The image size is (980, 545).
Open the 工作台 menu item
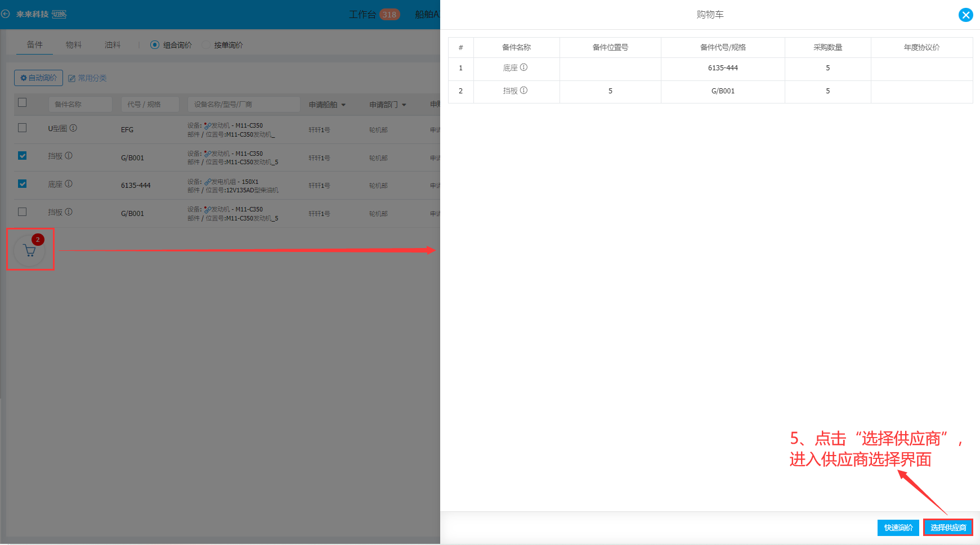[362, 15]
